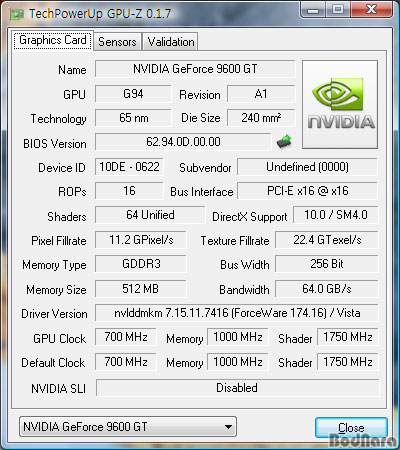Click Default Clock row Shader 1750 MHz field
Screen dimensions: 400x450
point(348,362)
